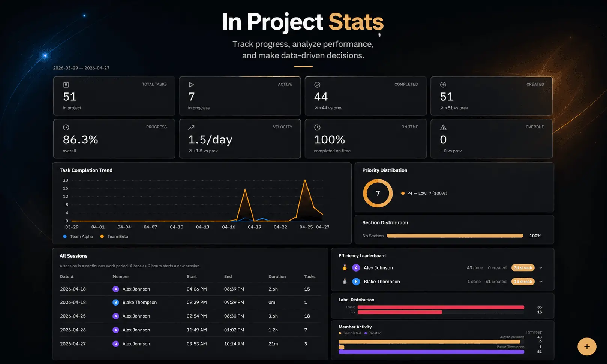Toggle the P4 — Low legend entry
Image resolution: width=607 pixels, height=364 pixels.
pyautogui.click(x=424, y=194)
